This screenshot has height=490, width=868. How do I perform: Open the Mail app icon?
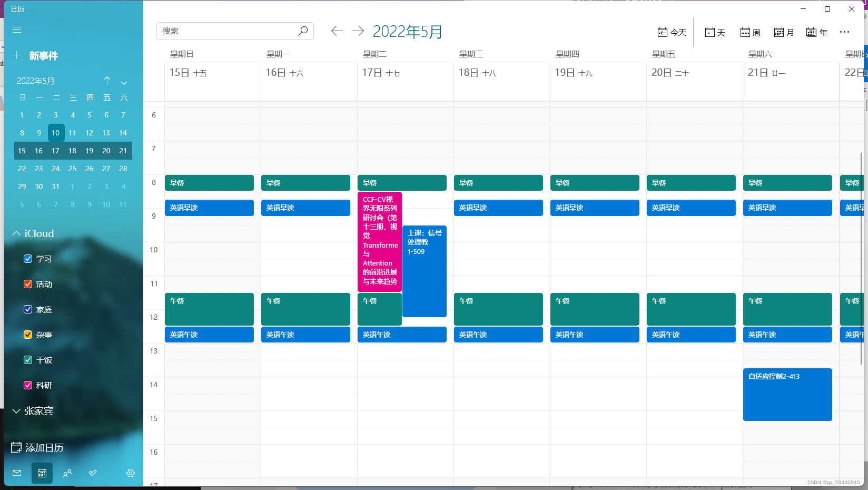coord(16,473)
